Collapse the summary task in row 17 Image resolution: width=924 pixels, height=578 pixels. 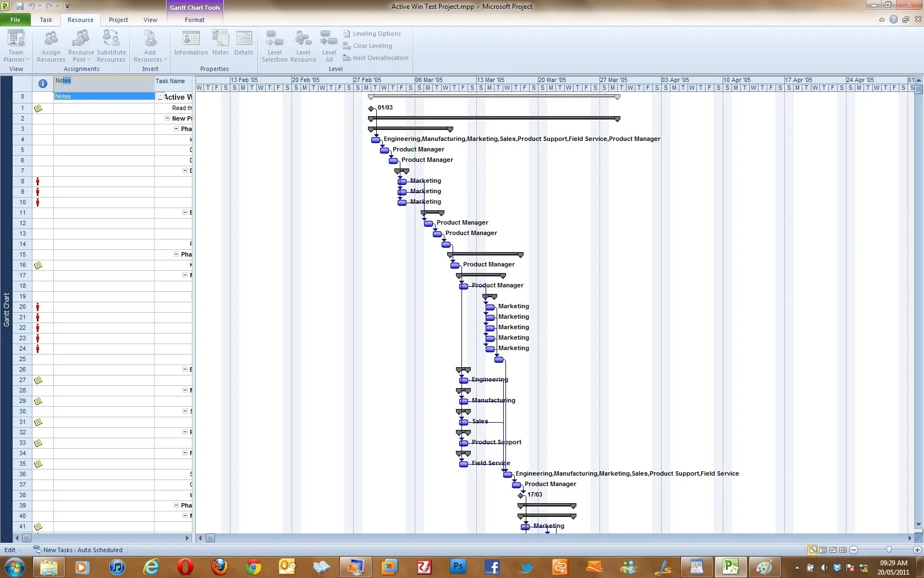point(185,275)
